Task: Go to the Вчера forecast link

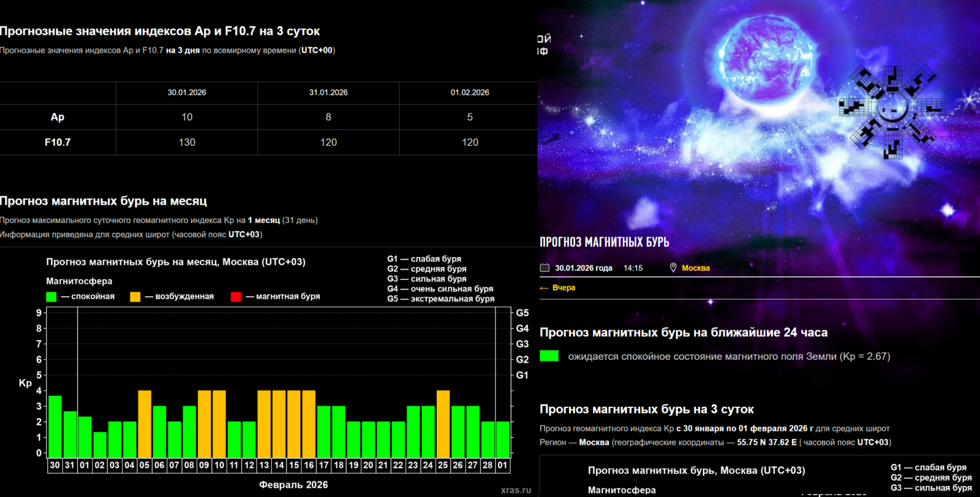Action: (563, 288)
